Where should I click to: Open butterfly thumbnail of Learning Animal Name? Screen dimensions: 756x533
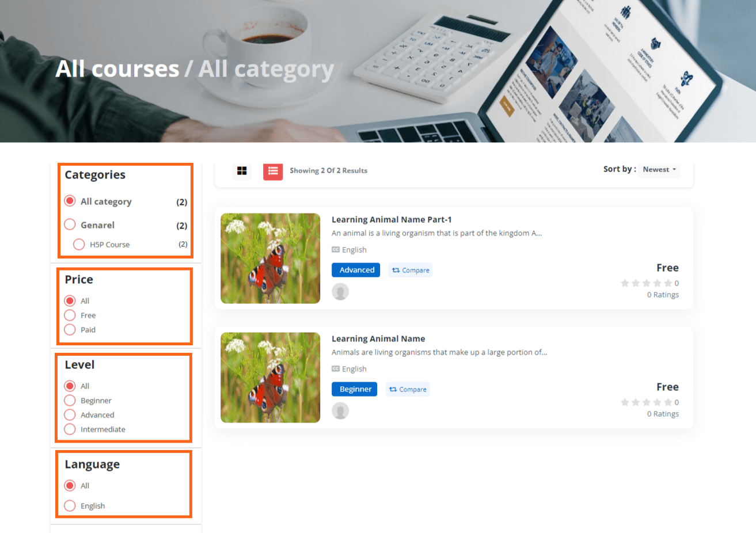pos(270,378)
